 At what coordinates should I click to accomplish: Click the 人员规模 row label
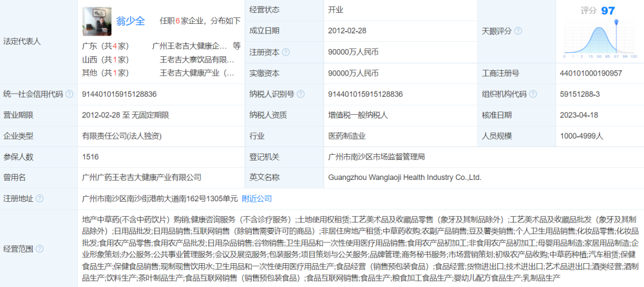[x=497, y=136]
